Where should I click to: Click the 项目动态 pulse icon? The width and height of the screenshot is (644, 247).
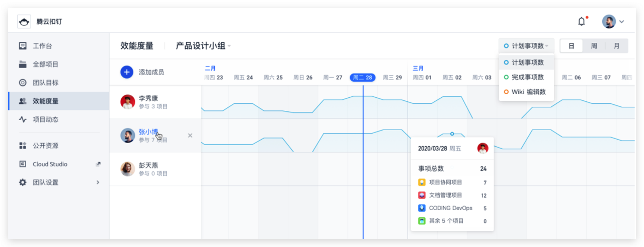pyautogui.click(x=23, y=119)
